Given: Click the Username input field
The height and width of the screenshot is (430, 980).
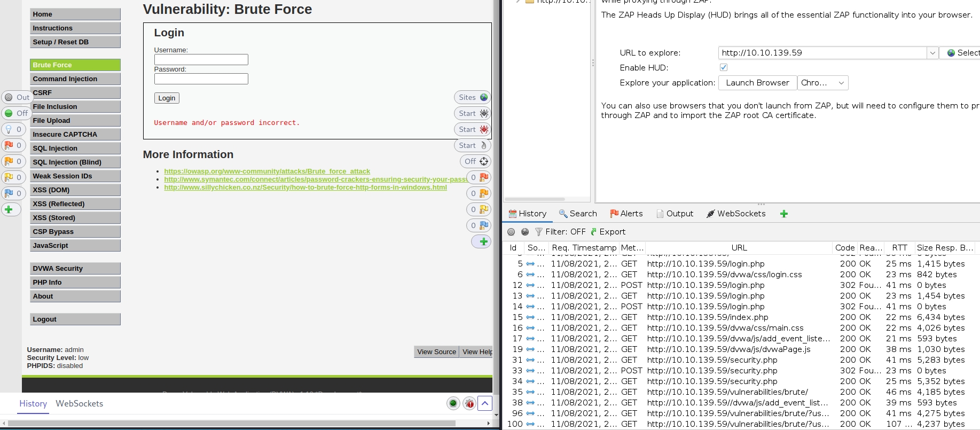Looking at the screenshot, I should click(201, 60).
